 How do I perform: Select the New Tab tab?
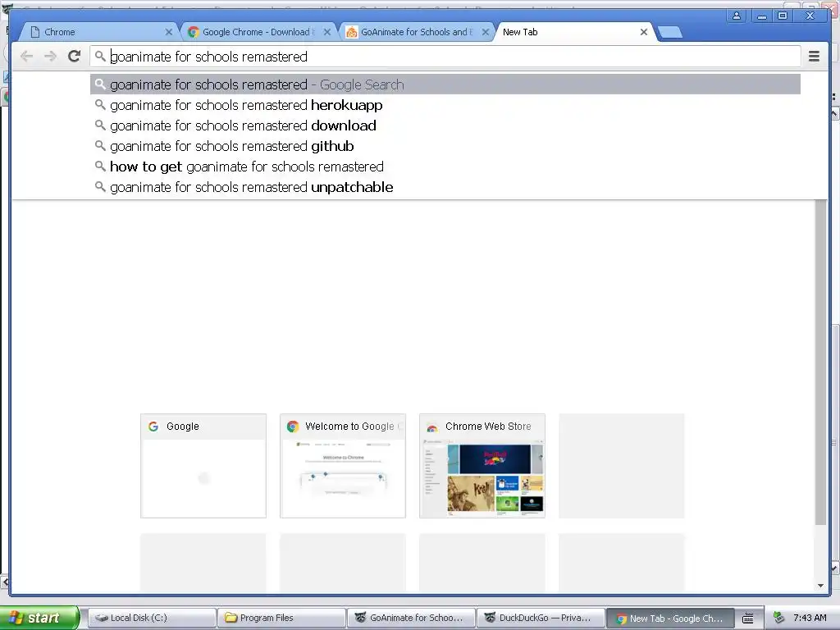click(573, 32)
